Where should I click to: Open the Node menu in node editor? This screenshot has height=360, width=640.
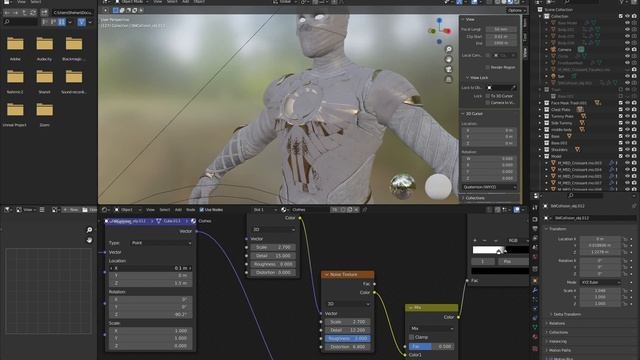[x=191, y=210]
